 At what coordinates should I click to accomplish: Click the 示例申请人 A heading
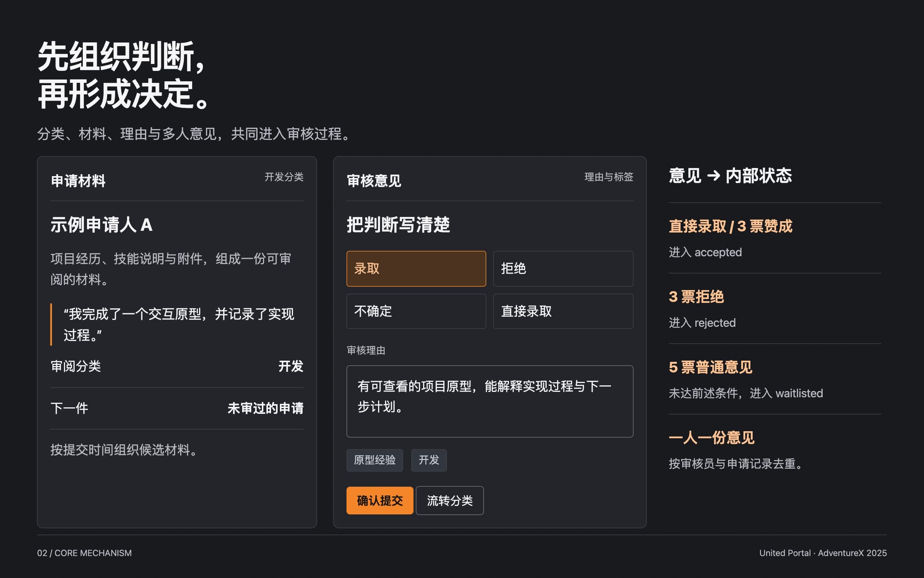coord(102,225)
